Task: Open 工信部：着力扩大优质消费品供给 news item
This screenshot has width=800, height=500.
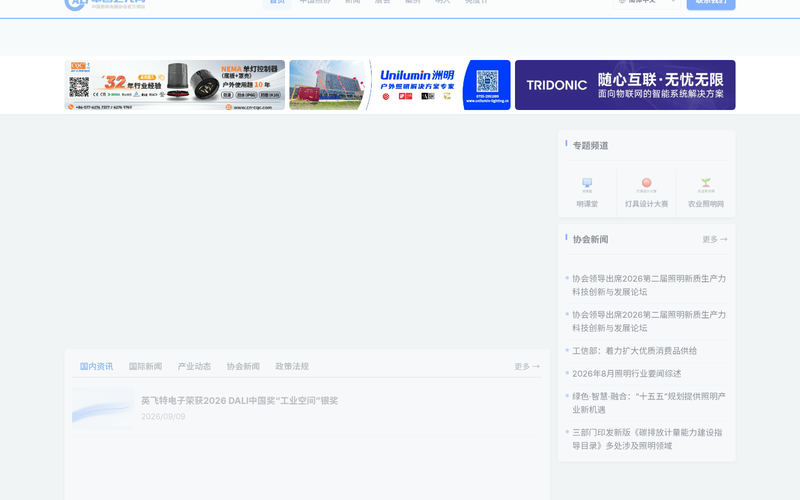Action: 634,351
